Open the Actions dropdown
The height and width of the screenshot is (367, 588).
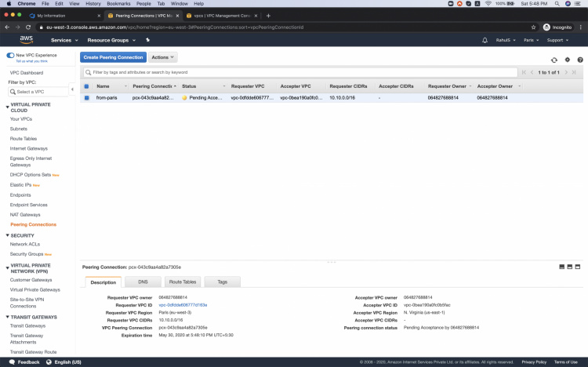(x=163, y=57)
